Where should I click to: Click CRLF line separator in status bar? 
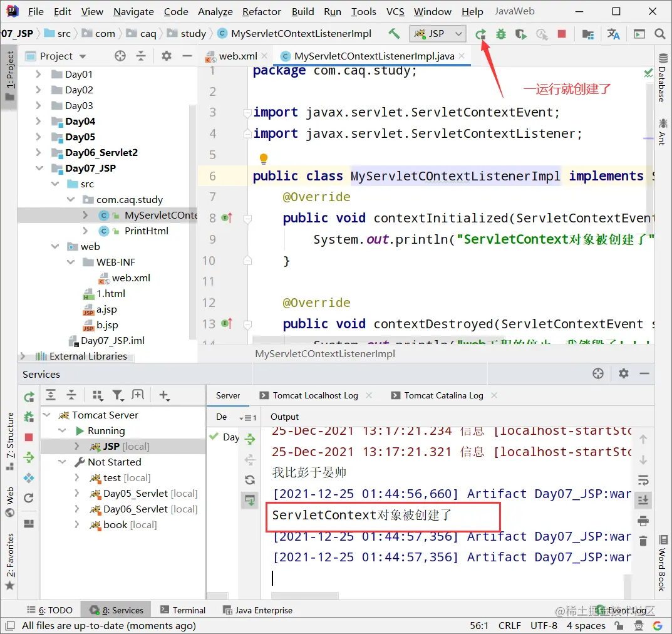pos(510,625)
